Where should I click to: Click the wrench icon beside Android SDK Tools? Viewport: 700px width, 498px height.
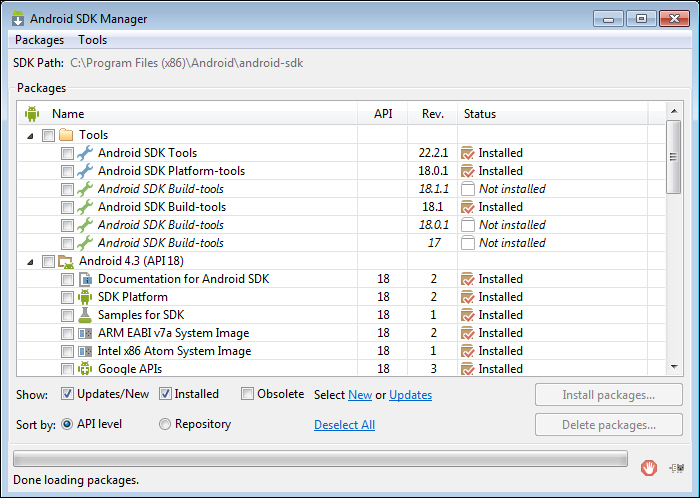pyautogui.click(x=85, y=153)
